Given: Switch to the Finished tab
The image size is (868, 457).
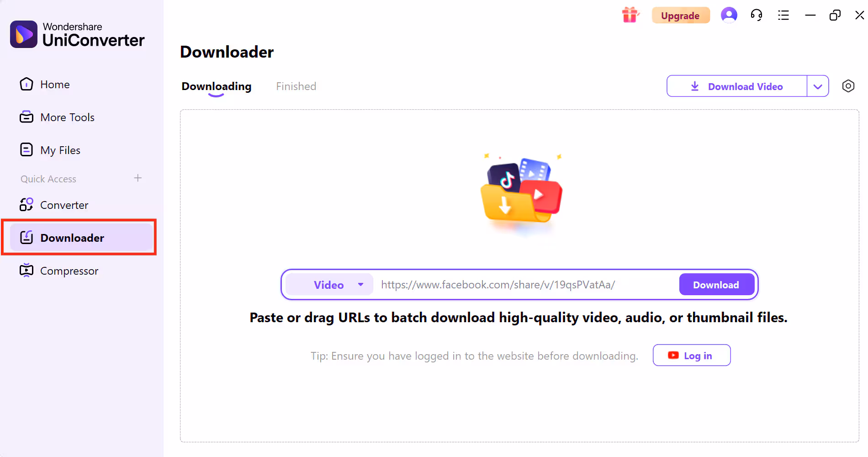Looking at the screenshot, I should pos(296,86).
